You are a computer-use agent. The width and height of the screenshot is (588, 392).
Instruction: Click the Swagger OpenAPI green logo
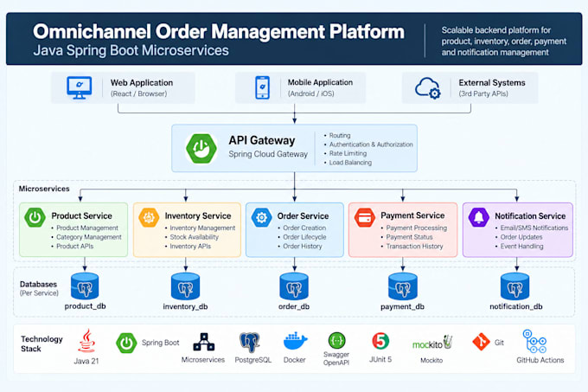[336, 341]
